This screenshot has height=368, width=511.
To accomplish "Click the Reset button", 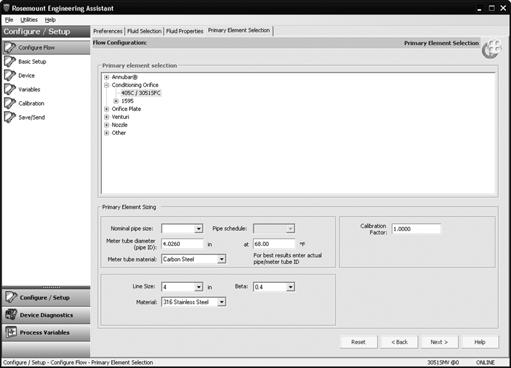I will (x=358, y=342).
